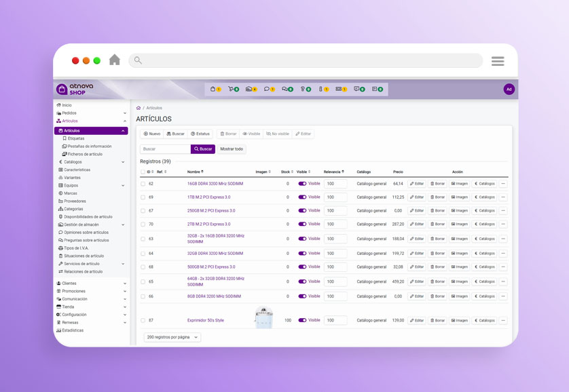Open the shopping cart notifications icon
The image size is (569, 392).
click(231, 89)
